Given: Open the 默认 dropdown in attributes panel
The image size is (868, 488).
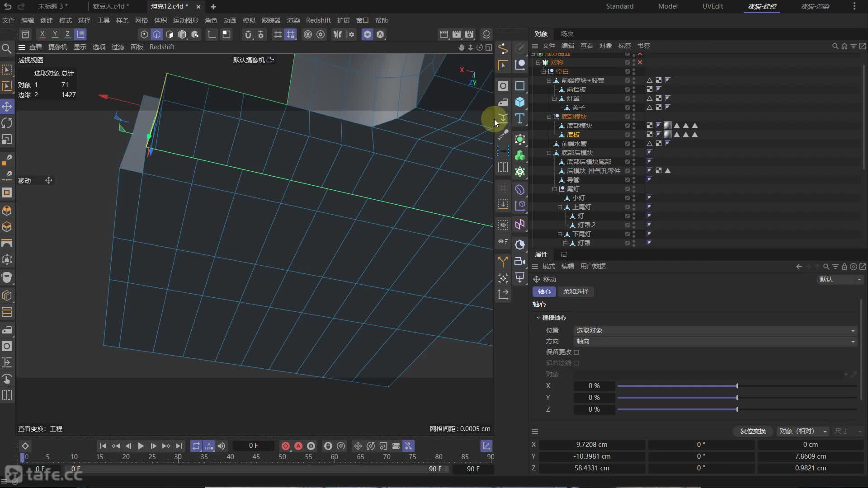Looking at the screenshot, I should point(840,279).
